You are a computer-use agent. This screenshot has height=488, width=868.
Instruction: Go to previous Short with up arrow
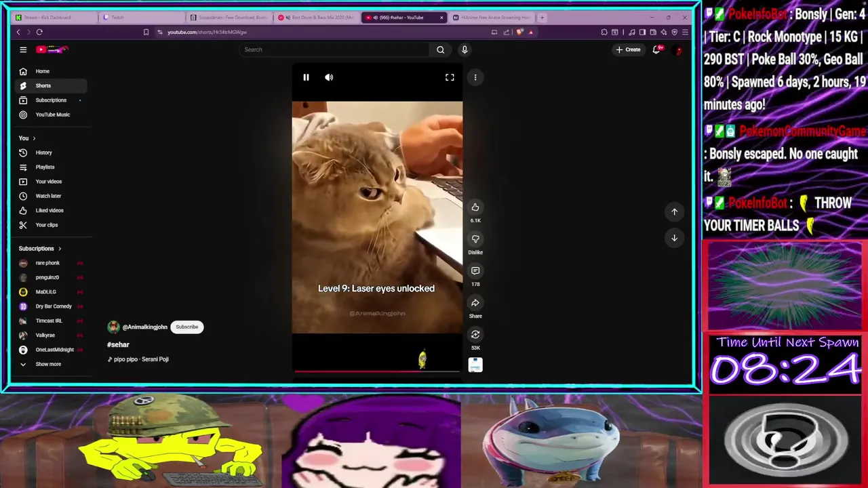point(674,211)
